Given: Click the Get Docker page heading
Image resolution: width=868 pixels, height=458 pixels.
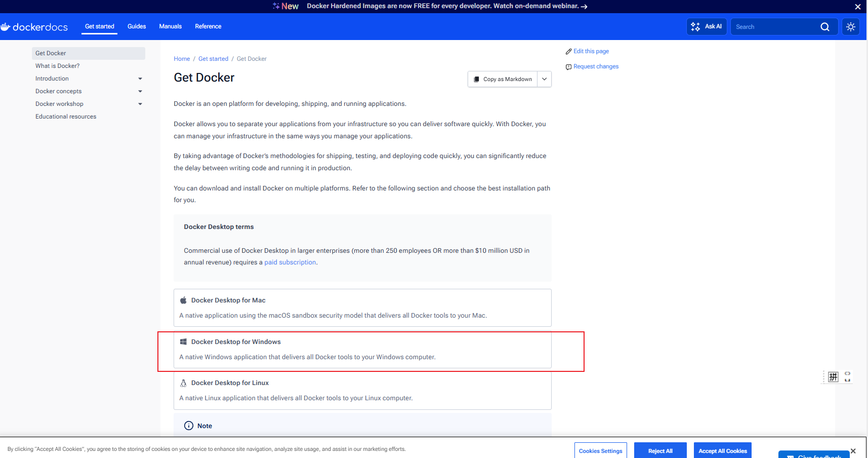Looking at the screenshot, I should [x=204, y=78].
